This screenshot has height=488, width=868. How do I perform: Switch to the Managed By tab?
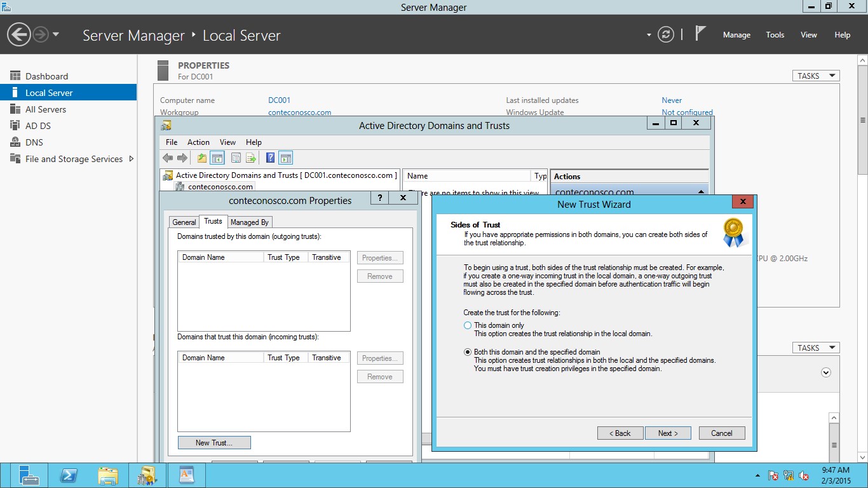point(249,222)
